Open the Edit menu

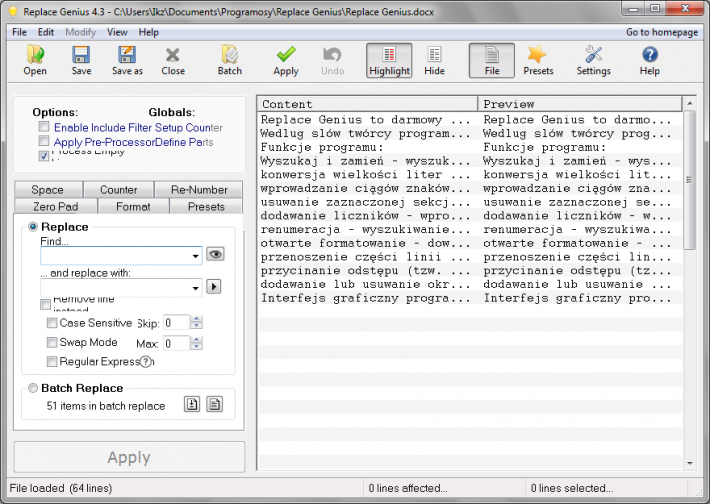click(x=46, y=32)
